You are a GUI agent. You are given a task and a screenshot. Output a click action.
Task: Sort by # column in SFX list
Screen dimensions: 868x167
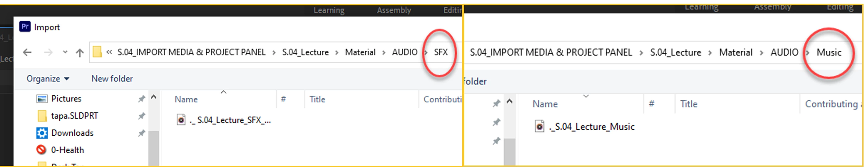coord(283,99)
